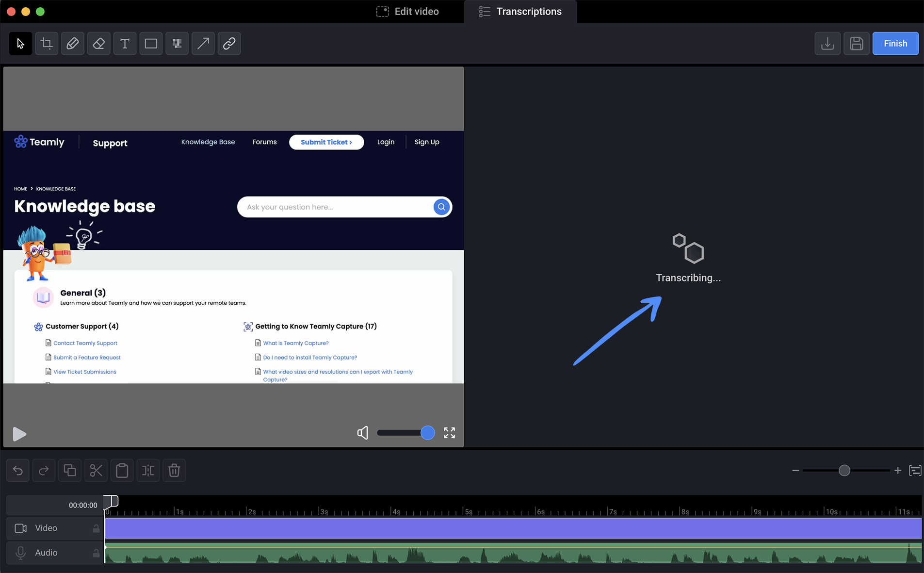Click the Copy clip icon
924x573 pixels.
(70, 471)
